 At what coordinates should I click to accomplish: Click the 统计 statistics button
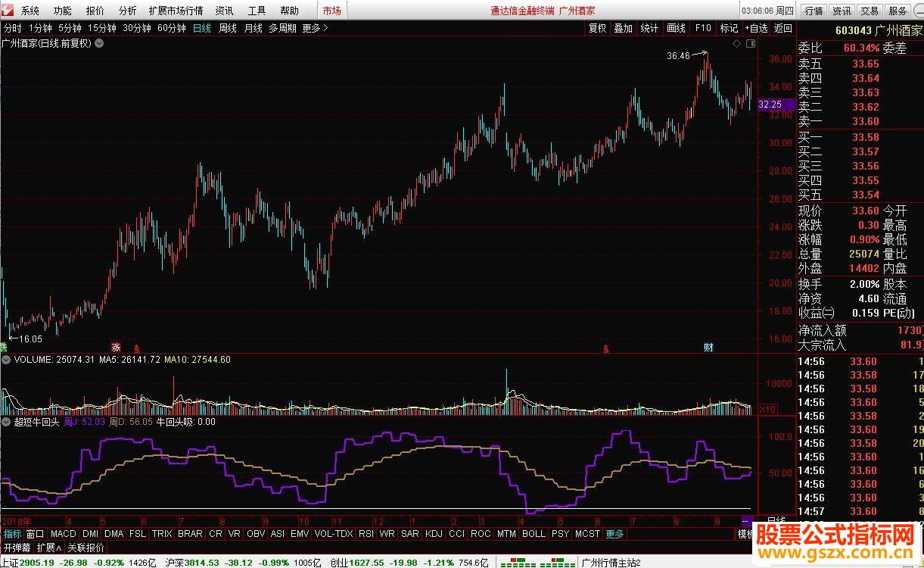click(649, 28)
